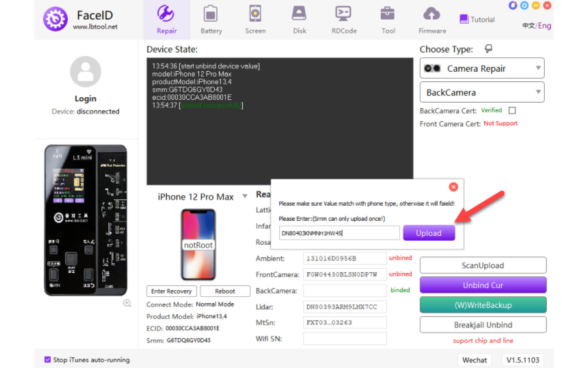
Task: Click the FrontCamera value field
Action: 345,275
